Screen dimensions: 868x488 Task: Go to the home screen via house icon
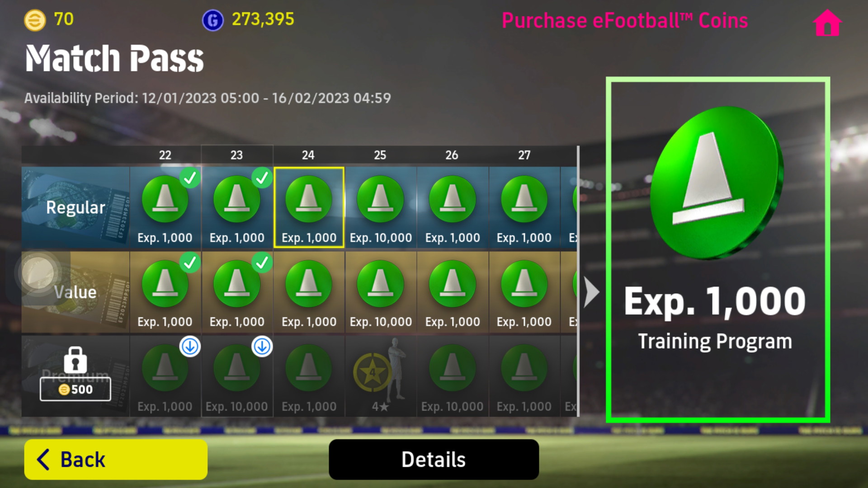(827, 22)
